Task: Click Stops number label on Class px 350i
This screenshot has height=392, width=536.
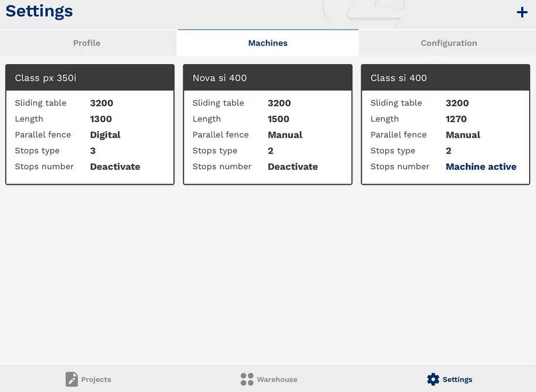Action: pyautogui.click(x=44, y=167)
